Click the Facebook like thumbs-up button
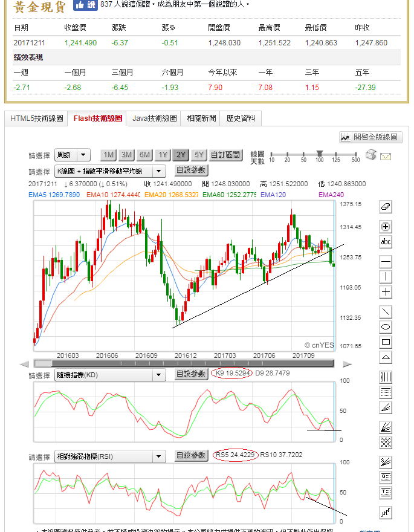The height and width of the screenshot is (532, 414). (x=85, y=5)
